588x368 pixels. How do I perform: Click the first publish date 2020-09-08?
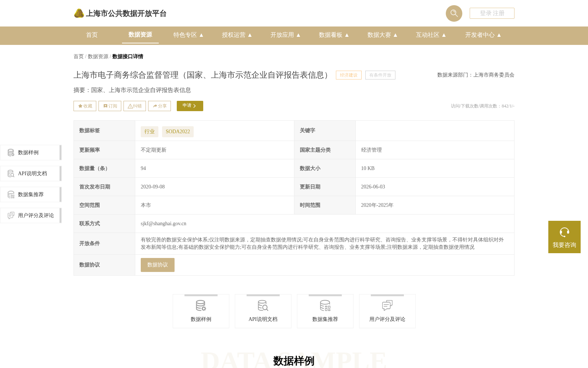tap(153, 187)
